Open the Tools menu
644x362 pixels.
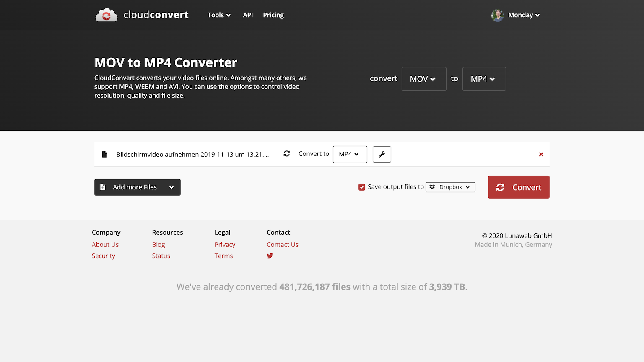[219, 15]
